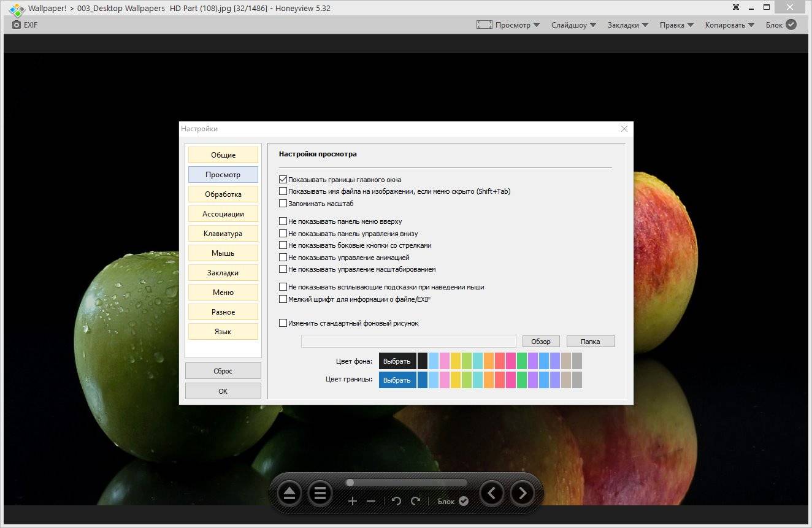Open the Просмотр dropdown in top toolbar

pos(518,25)
